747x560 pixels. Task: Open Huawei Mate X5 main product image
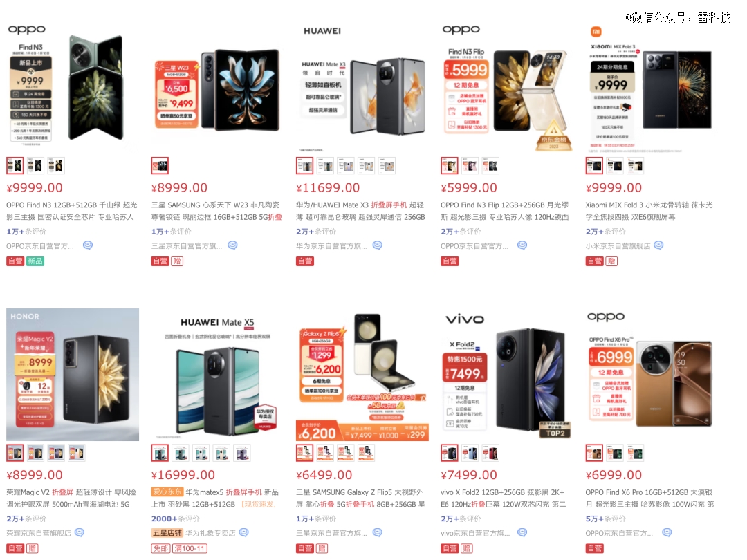(217, 375)
